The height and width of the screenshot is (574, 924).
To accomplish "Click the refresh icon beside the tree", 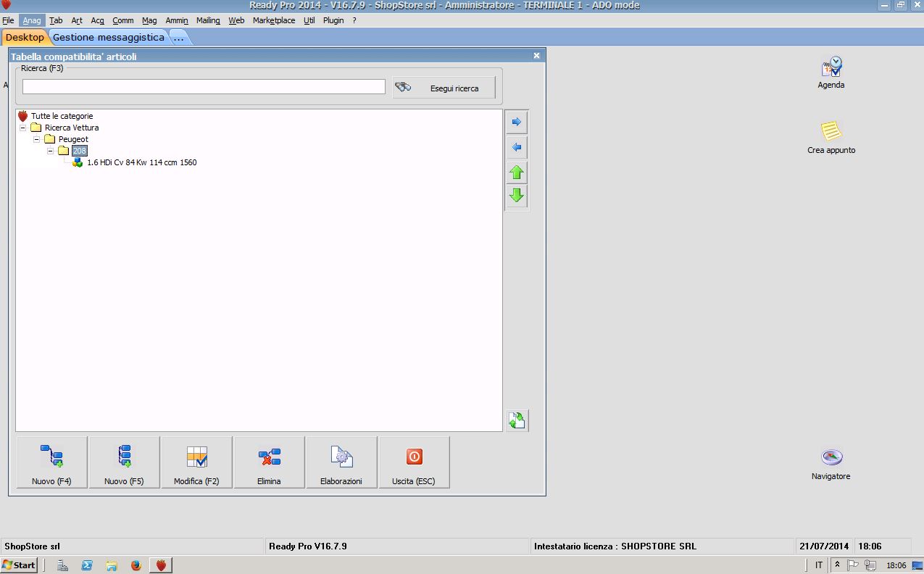I will point(517,420).
